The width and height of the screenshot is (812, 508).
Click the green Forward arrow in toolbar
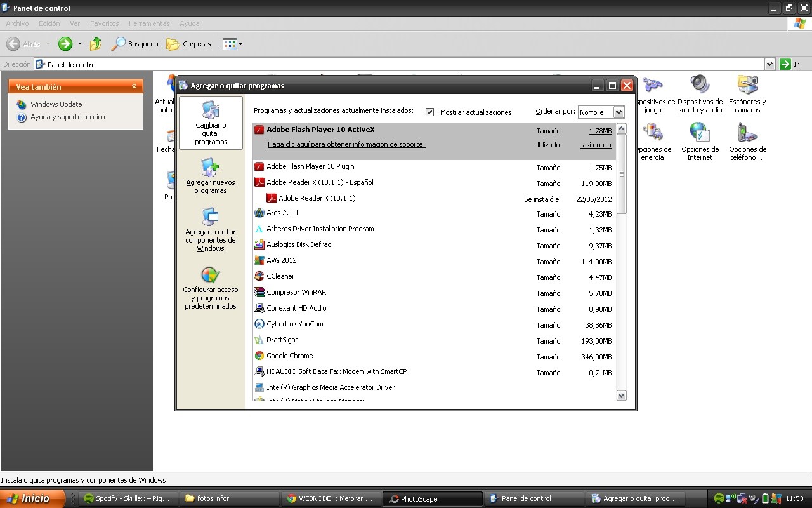click(65, 44)
